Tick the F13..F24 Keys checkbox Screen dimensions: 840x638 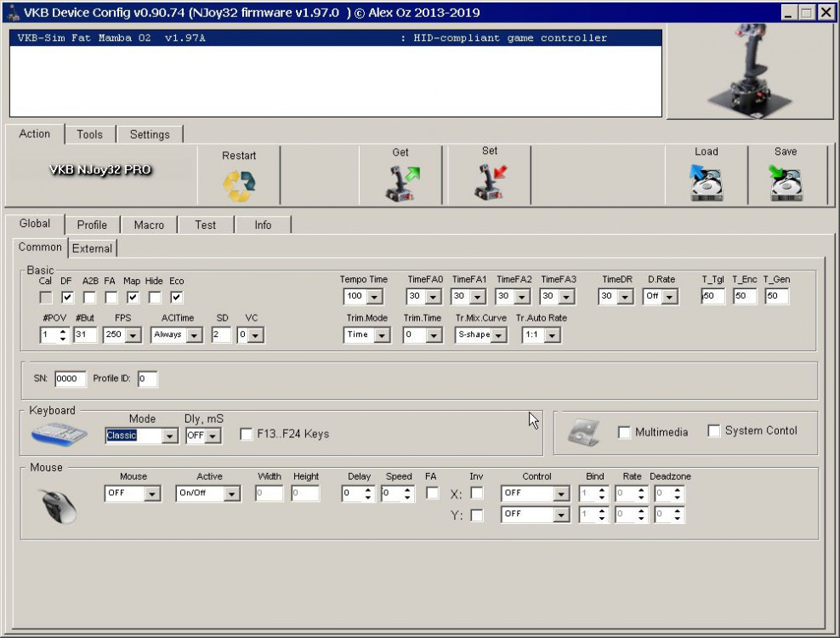[247, 435]
